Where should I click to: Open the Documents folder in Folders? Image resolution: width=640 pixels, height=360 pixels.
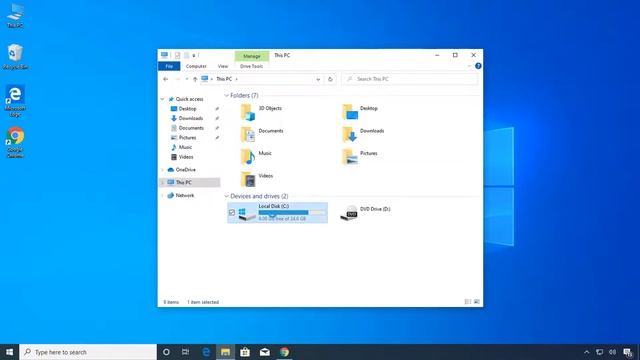tap(262, 134)
